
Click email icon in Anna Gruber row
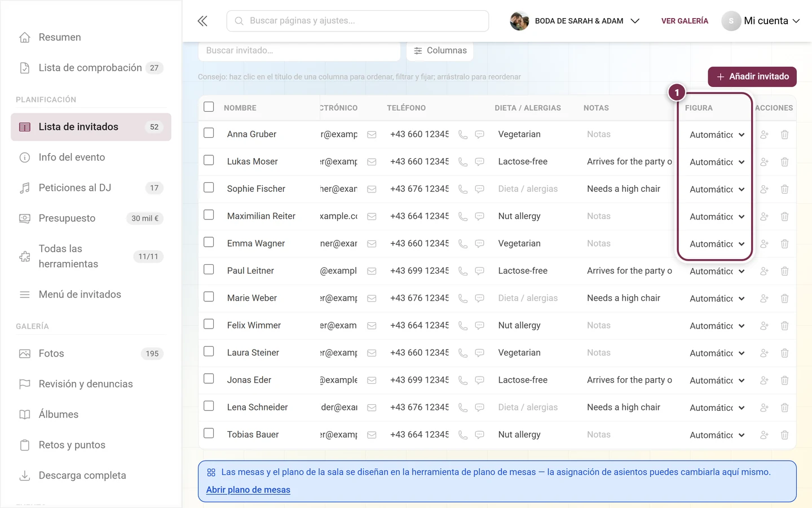372,134
